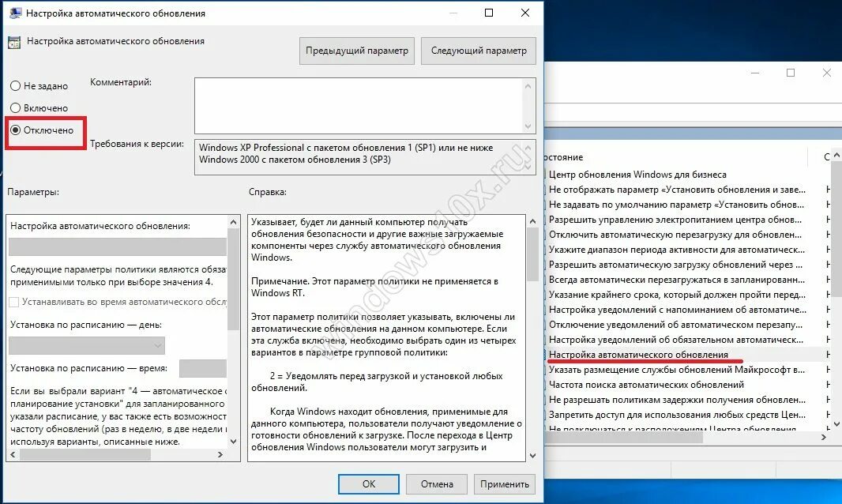Screen dimensions: 842x504
Task: Tick 'Устанавливать во время автоматического обслуживания' checkbox
Action: pos(14,302)
